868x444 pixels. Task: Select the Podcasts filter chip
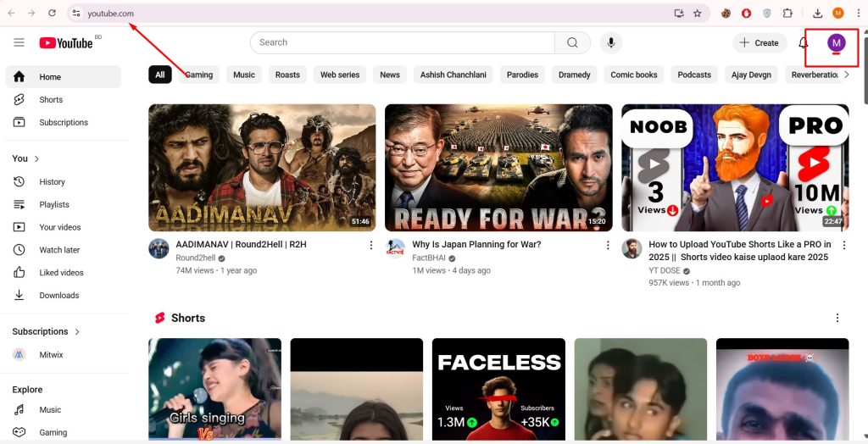(x=694, y=75)
